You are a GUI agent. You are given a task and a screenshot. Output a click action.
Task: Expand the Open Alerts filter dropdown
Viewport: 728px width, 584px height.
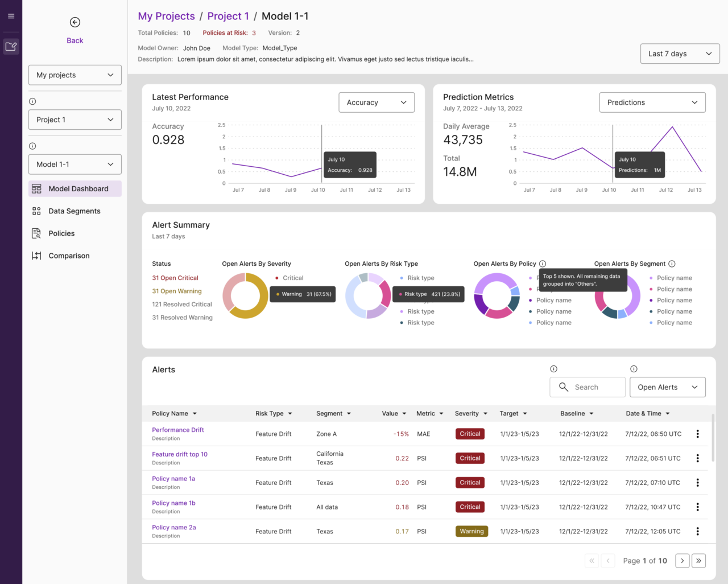(x=667, y=387)
